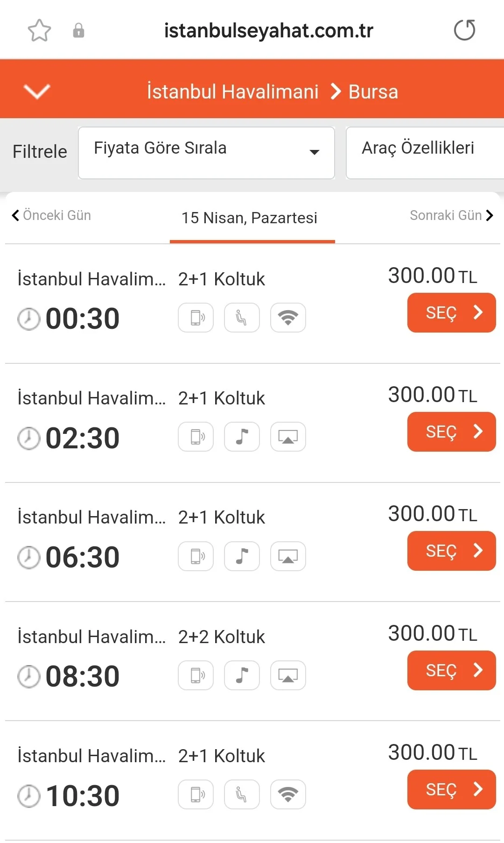The image size is (504, 843).
Task: Tap the lock security icon
Action: tap(78, 31)
